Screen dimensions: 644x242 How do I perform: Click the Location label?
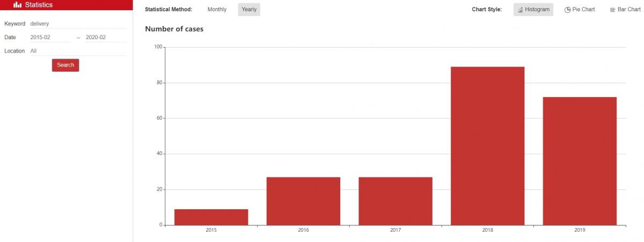(14, 51)
